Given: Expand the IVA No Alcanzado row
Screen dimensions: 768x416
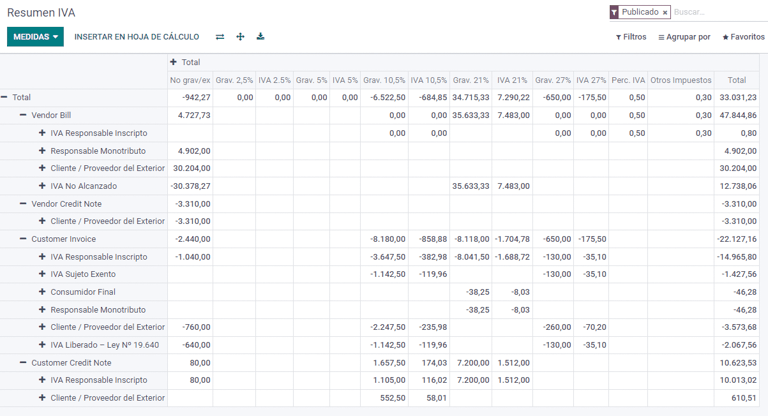Looking at the screenshot, I should [83, 186].
